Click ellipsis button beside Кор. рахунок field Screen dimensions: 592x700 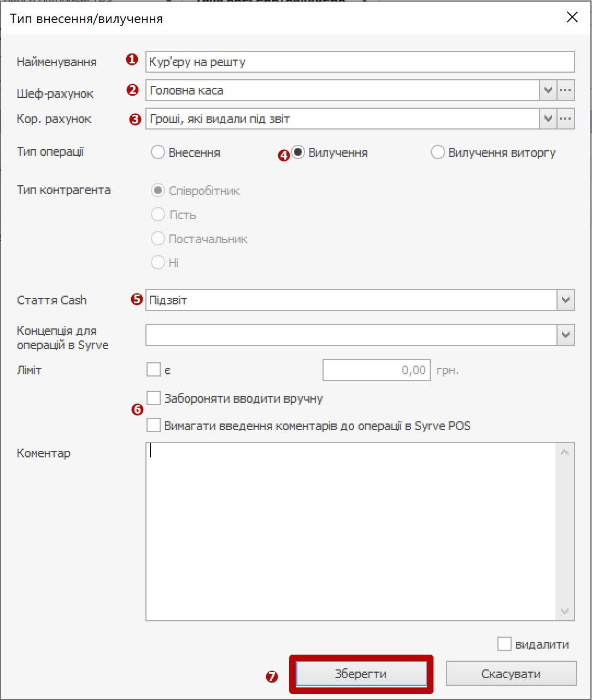coord(566,119)
